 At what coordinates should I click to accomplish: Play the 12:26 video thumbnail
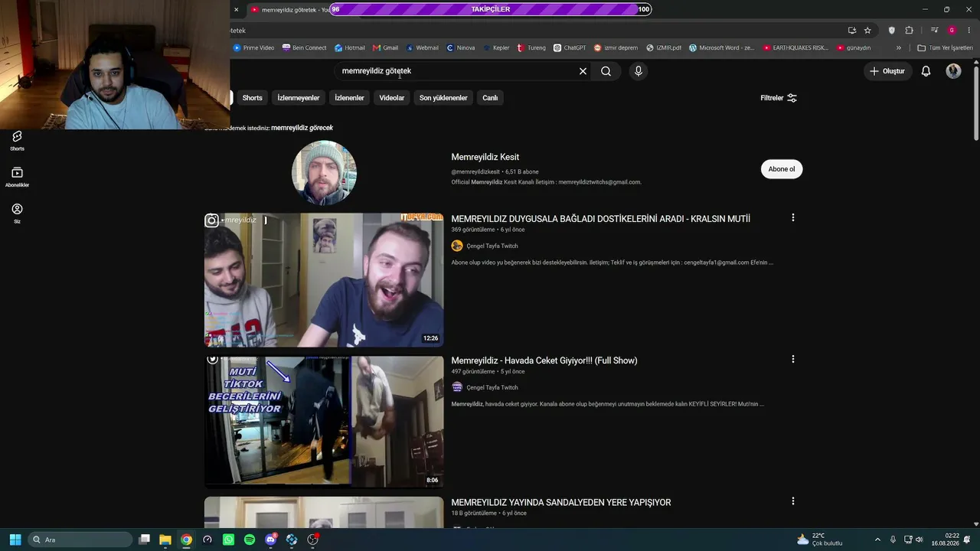[x=324, y=280]
